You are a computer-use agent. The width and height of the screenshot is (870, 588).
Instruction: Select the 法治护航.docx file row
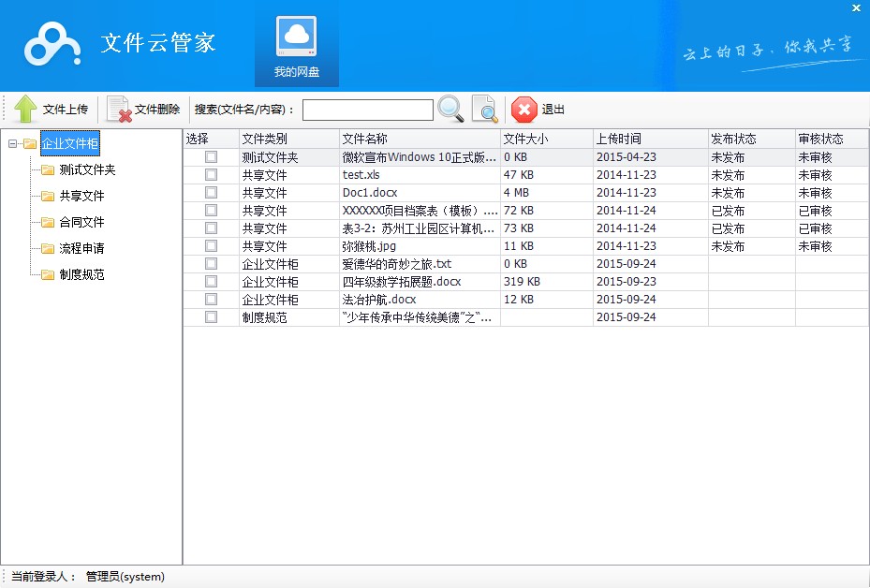pyautogui.click(x=379, y=300)
